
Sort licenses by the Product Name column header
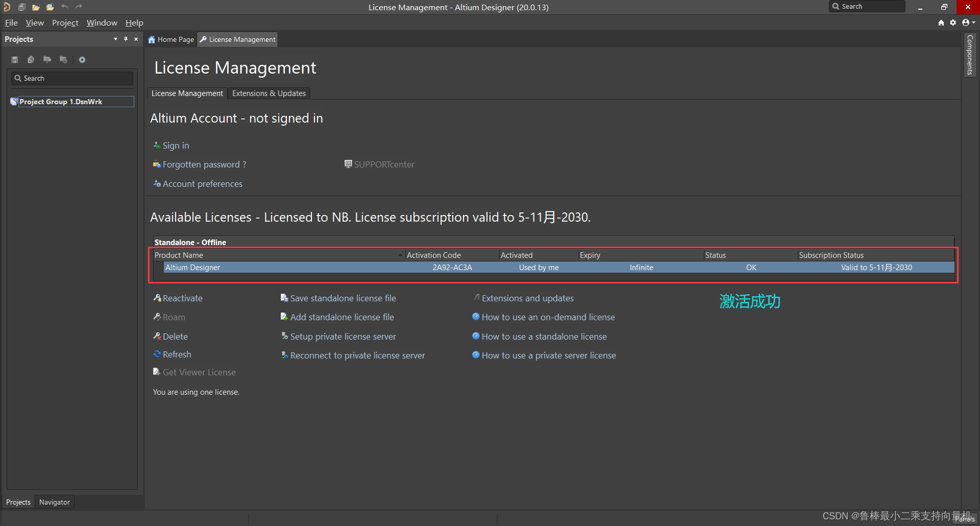click(x=276, y=255)
